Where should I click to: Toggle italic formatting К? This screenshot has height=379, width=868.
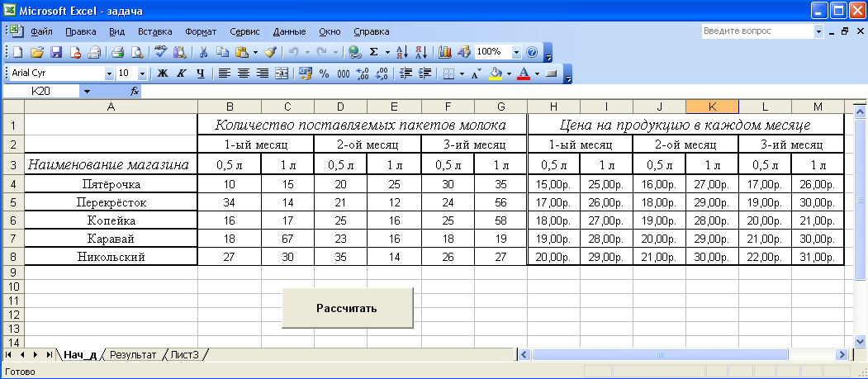tap(181, 73)
